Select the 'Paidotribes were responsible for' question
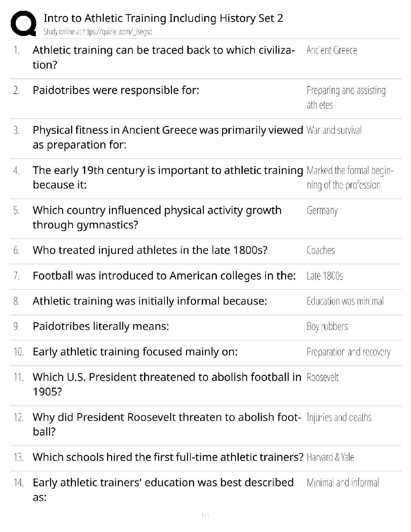 (116, 90)
